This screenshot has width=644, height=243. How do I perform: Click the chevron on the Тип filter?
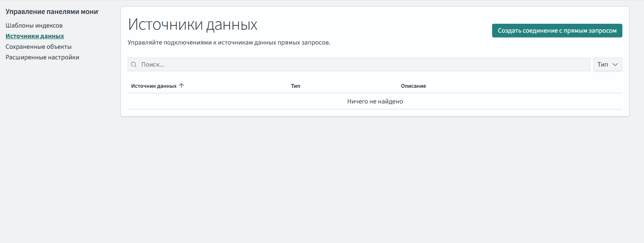pos(615,64)
